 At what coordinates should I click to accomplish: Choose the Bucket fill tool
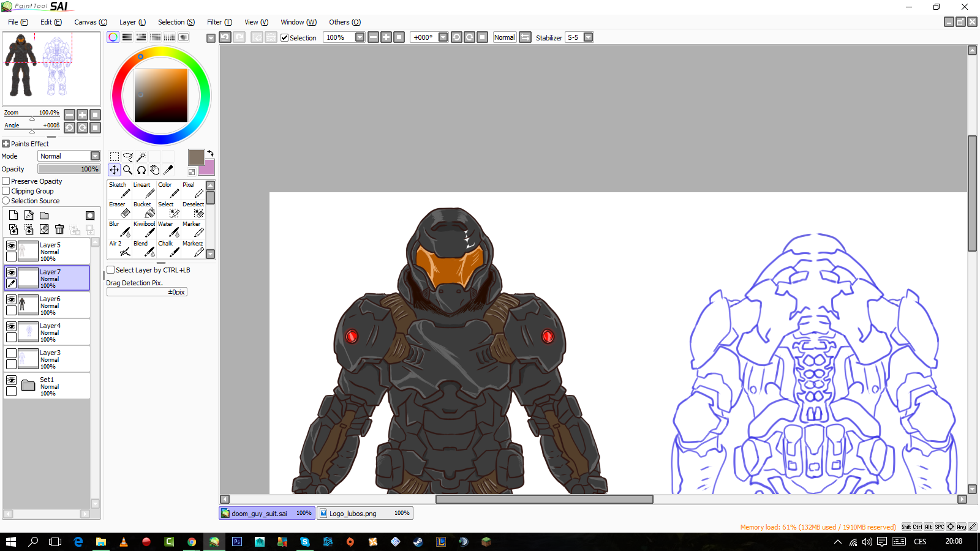(x=144, y=209)
